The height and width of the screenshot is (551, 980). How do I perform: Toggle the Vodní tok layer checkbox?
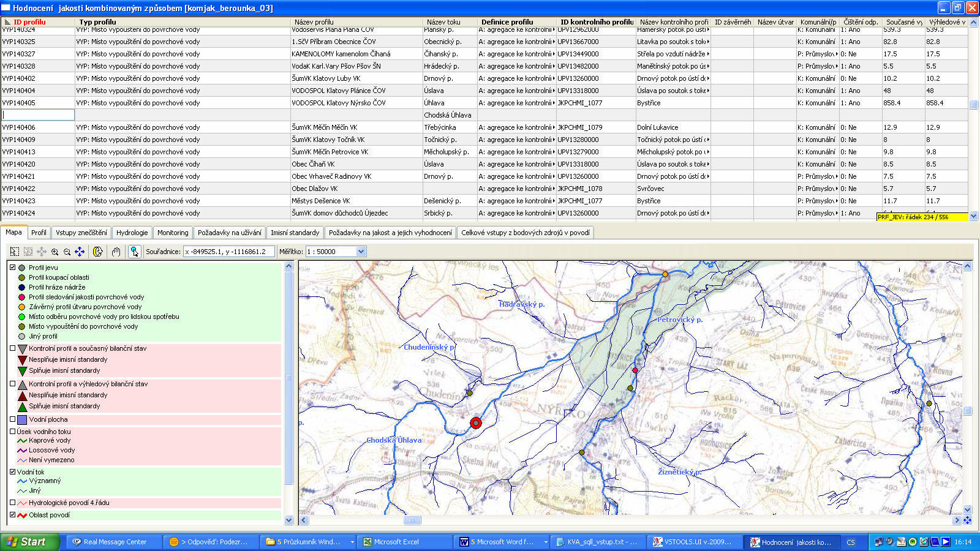click(x=12, y=472)
